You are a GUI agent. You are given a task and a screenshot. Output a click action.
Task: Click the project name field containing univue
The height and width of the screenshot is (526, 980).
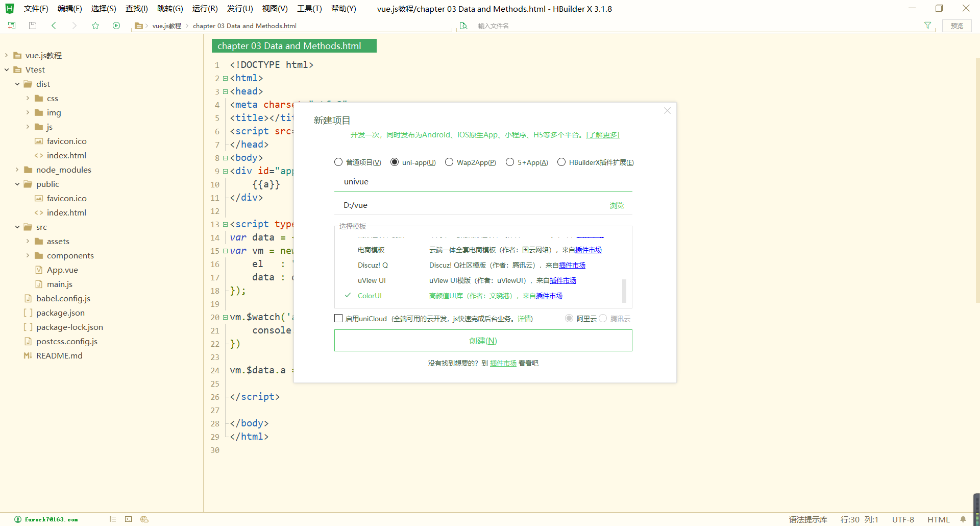pos(483,182)
